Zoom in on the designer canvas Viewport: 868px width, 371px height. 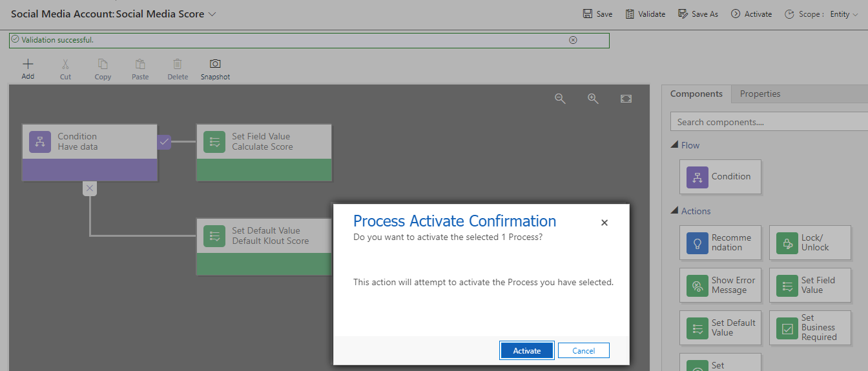coord(593,99)
